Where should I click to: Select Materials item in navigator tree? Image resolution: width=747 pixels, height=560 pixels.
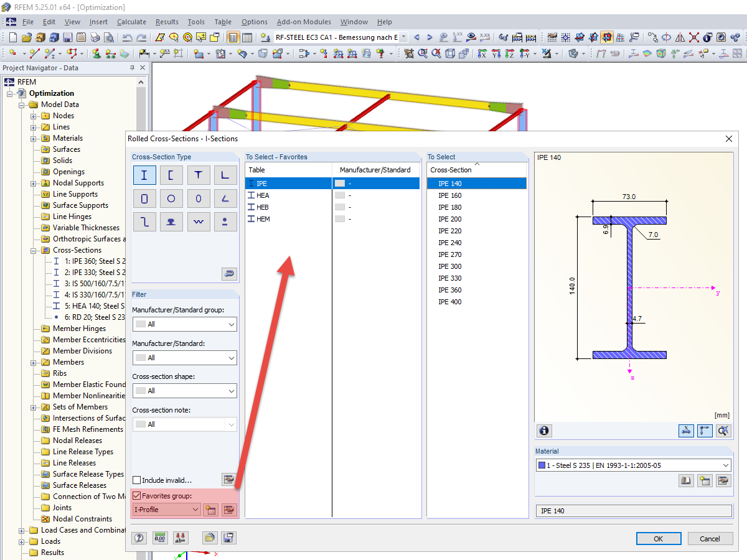coord(68,138)
